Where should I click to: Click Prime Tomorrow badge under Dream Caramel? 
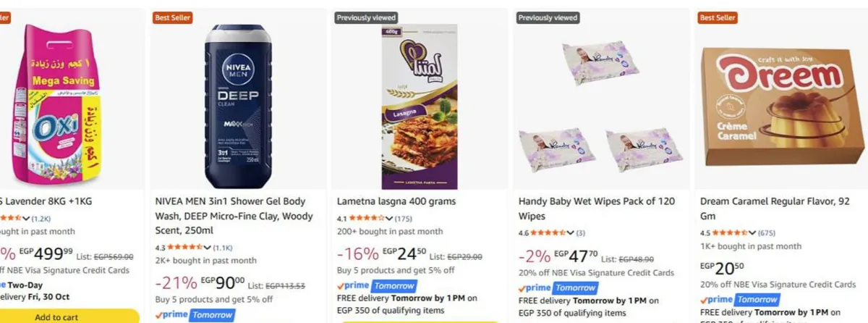[x=740, y=299]
